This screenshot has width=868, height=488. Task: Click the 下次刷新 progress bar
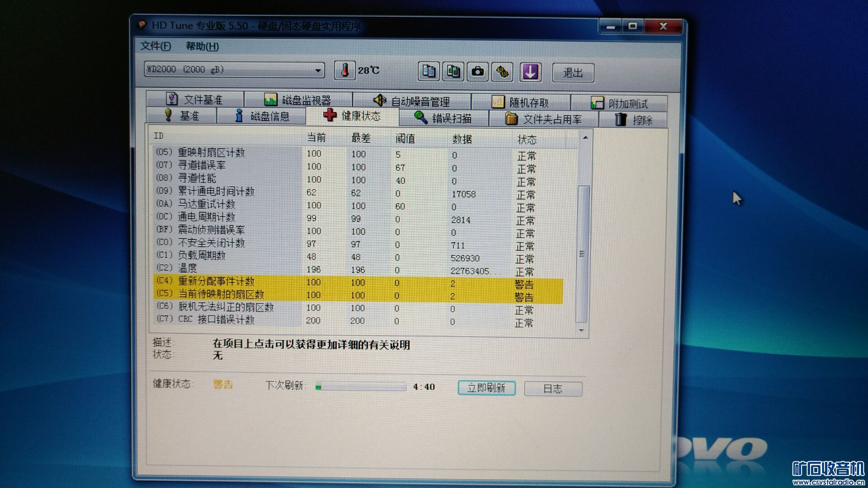[360, 387]
